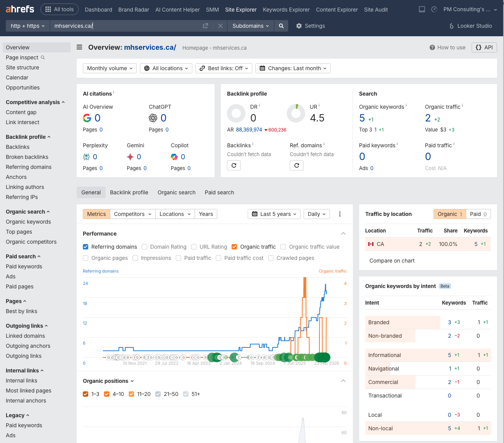Image resolution: width=504 pixels, height=443 pixels.
Task: Disable the Organic traffic checkbox
Action: click(234, 247)
